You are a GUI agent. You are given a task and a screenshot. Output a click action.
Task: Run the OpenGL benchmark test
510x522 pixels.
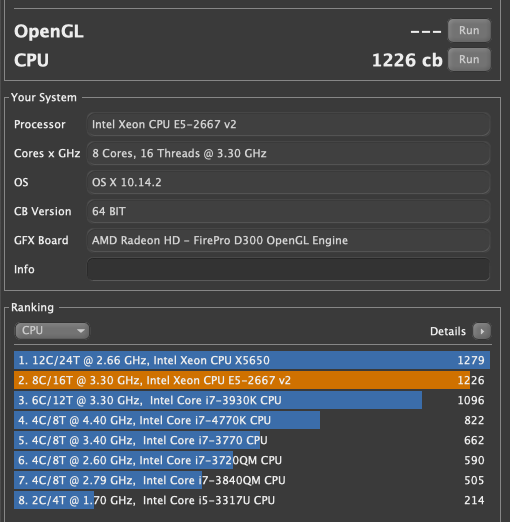(x=469, y=30)
